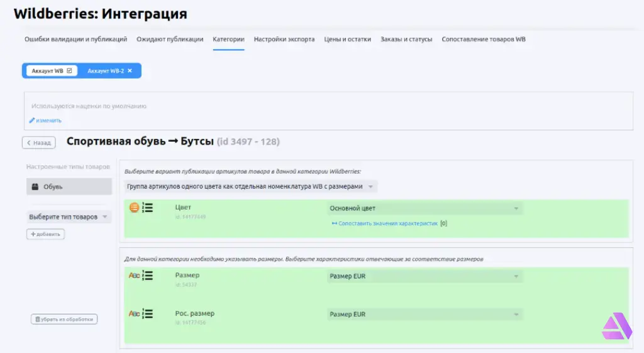Image resolution: width=644 pixels, height=353 pixels.
Task: Click the list icon in Рос. размер row
Action: 147,313
